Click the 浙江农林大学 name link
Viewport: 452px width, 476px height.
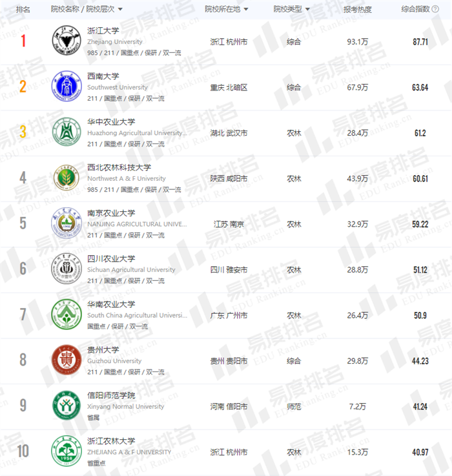tap(112, 441)
